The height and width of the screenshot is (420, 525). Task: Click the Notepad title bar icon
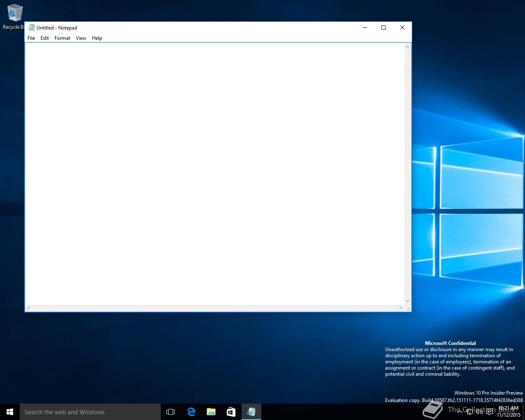pos(31,27)
